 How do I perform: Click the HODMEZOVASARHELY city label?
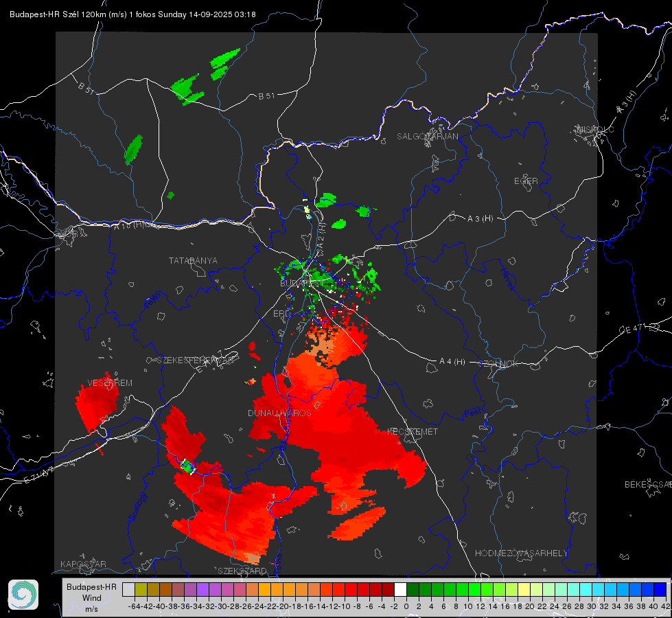pos(521,553)
